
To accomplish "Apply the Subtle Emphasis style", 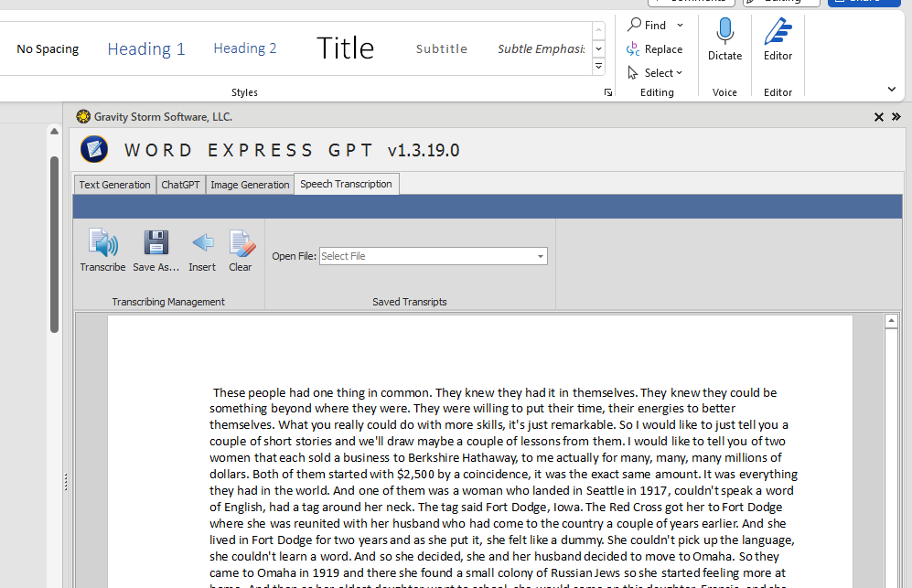I will (x=541, y=48).
